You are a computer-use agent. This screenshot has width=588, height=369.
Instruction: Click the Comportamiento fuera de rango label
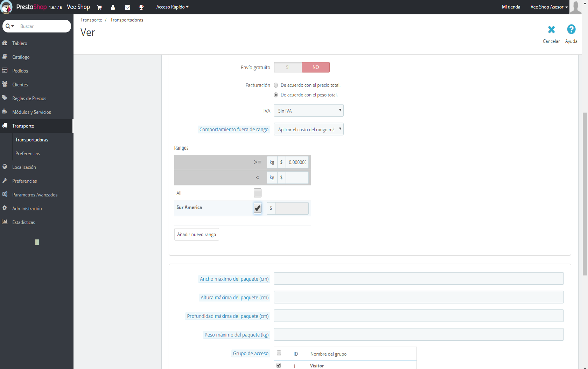point(234,130)
